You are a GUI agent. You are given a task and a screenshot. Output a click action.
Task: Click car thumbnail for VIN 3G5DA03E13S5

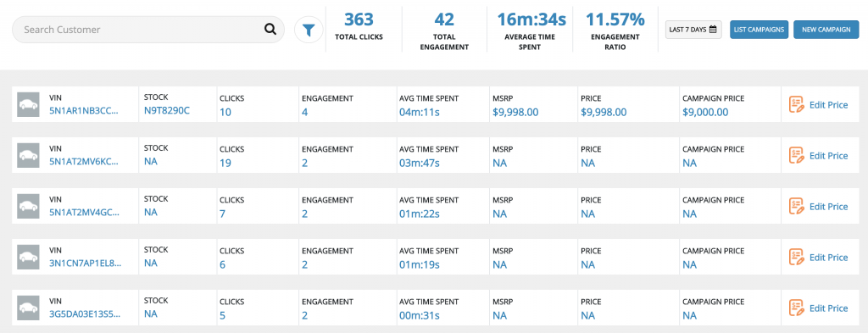tap(28, 308)
